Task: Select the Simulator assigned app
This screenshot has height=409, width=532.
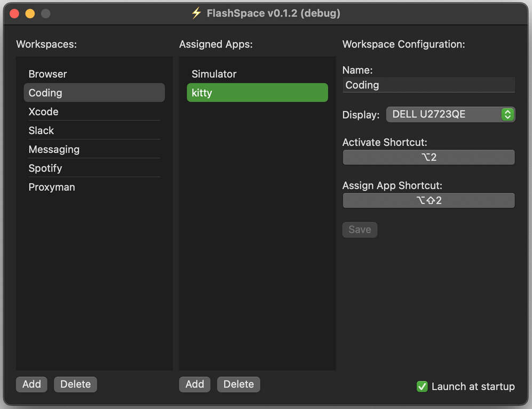Action: (x=257, y=74)
